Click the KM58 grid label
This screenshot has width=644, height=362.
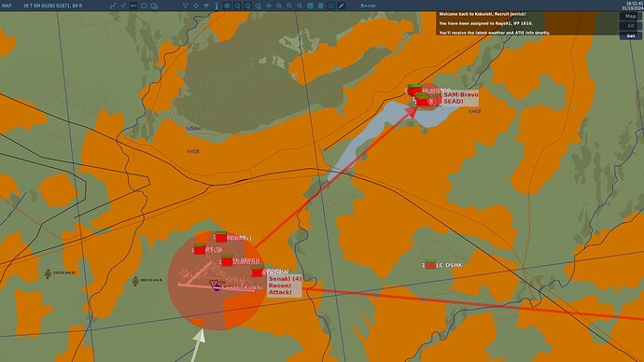[x=193, y=151]
